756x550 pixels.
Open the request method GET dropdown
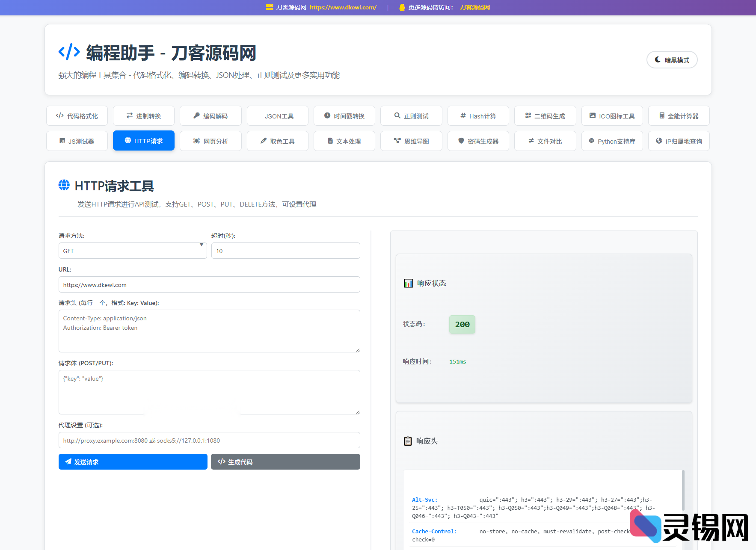[132, 251]
